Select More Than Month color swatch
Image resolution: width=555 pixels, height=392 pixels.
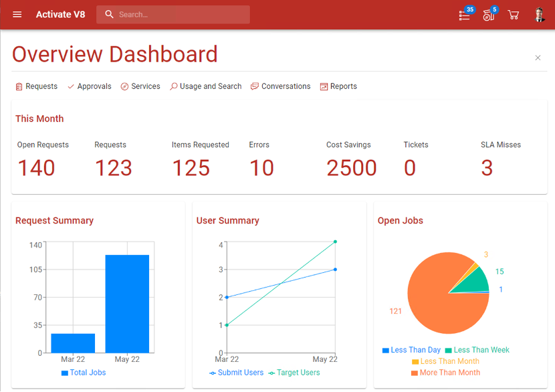(x=415, y=373)
